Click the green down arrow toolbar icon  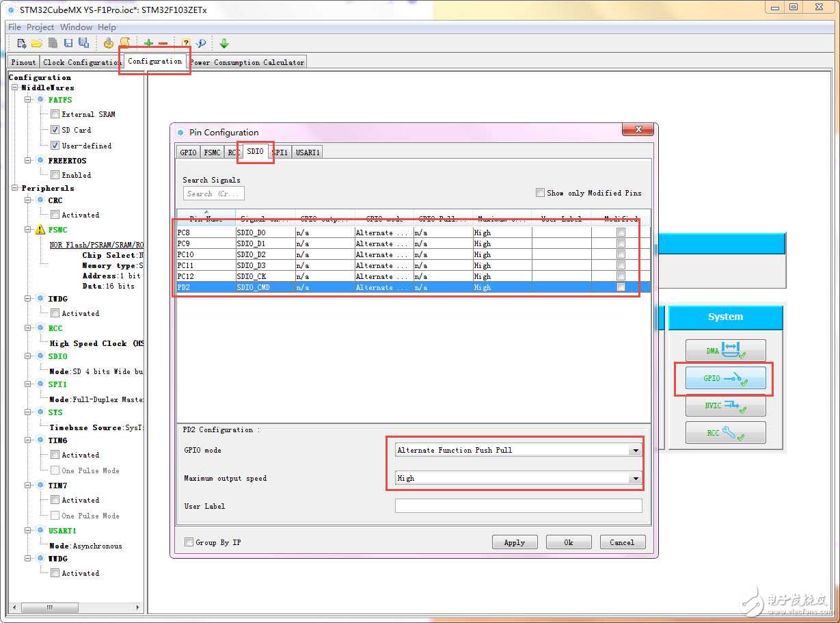223,43
